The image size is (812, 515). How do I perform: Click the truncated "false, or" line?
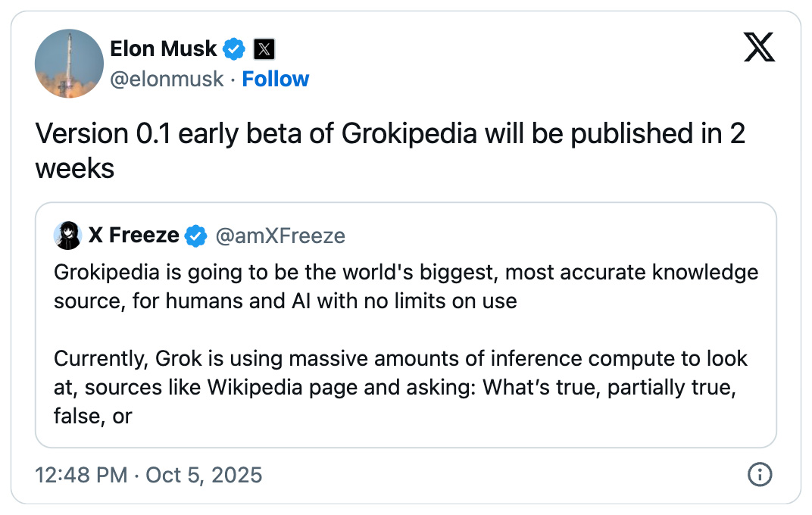93,416
